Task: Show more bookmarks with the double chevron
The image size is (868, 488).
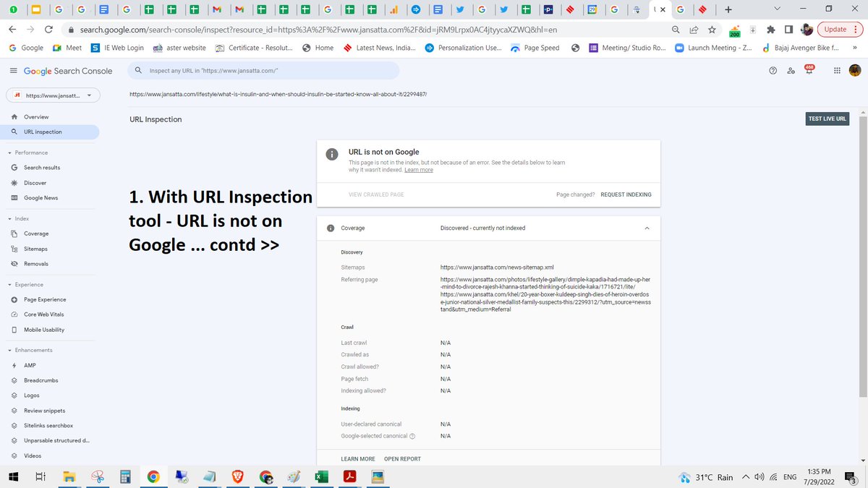Action: click(855, 48)
